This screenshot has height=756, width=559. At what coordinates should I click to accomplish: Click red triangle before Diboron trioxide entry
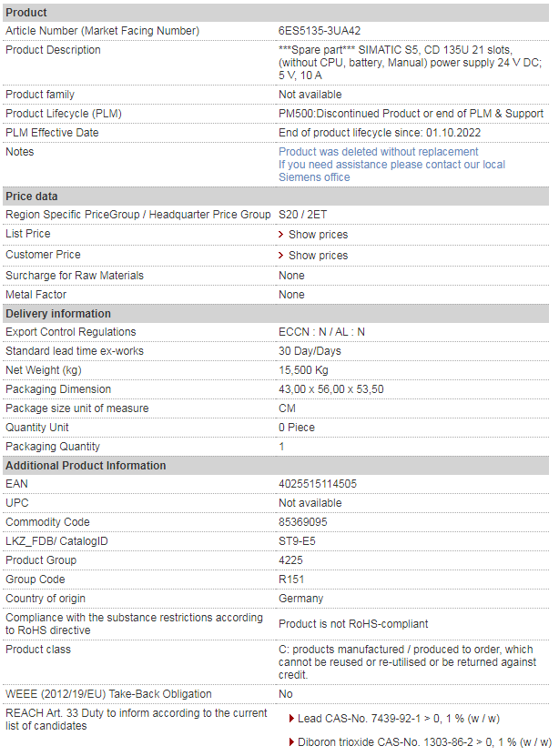(x=291, y=742)
